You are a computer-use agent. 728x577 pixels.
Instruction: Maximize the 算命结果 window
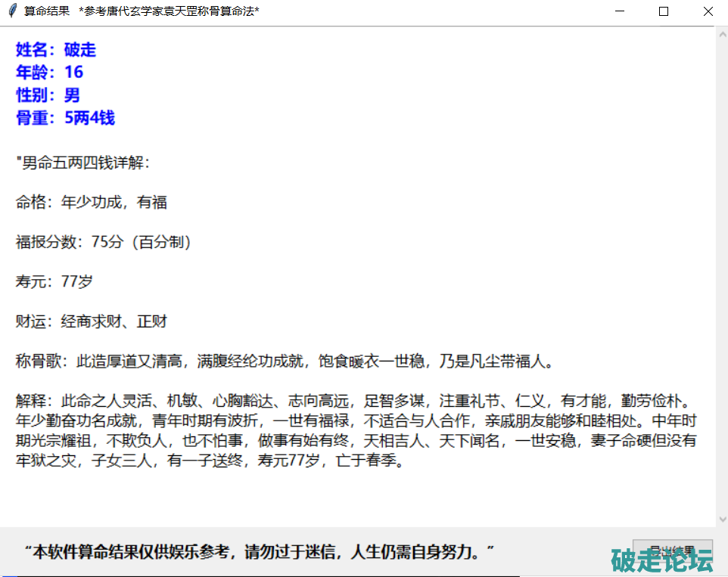pos(664,11)
